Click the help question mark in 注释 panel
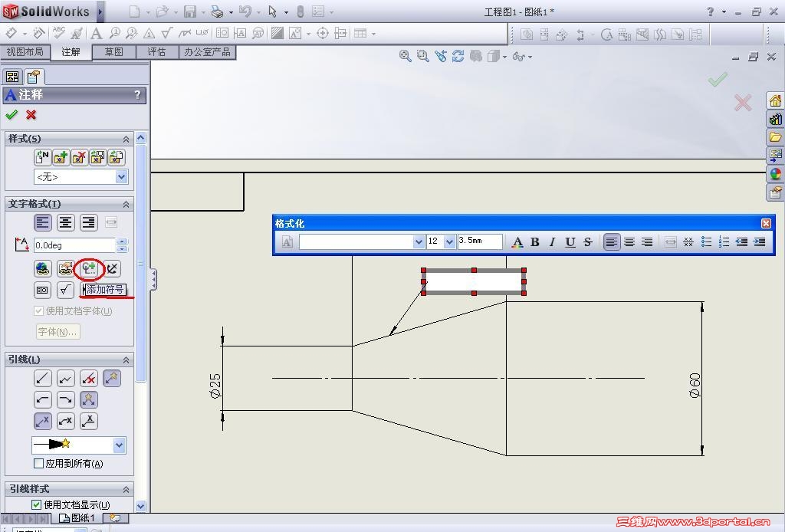The height and width of the screenshot is (532, 785). (x=137, y=94)
